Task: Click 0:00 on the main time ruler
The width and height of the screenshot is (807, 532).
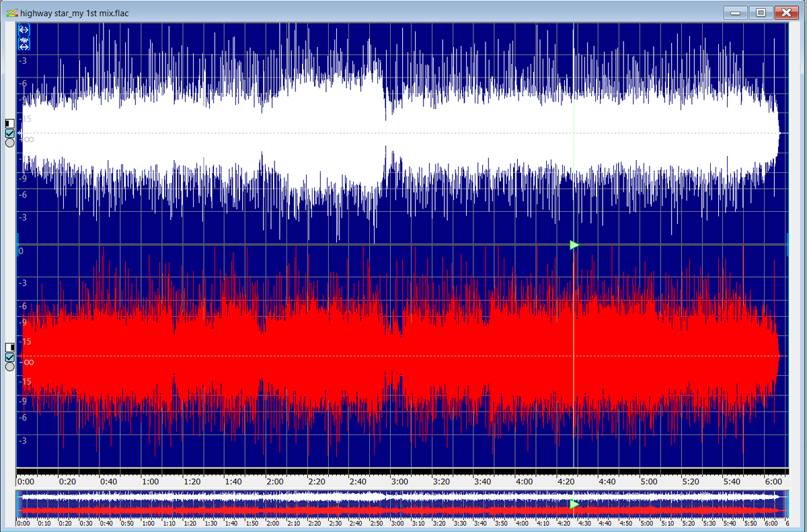Action: (26, 482)
